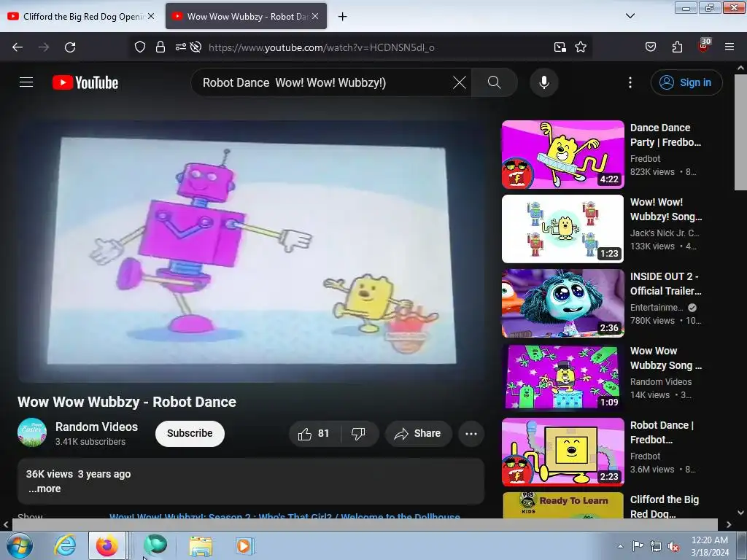The image size is (747, 560).
Task: Click scroll down arrow on vertical scrollbar
Action: [741, 513]
